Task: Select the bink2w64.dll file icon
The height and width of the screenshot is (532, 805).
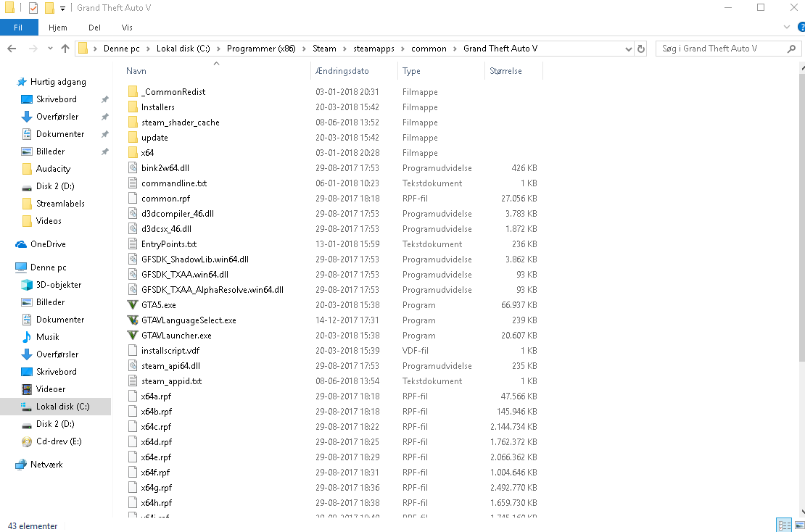Action: (133, 167)
